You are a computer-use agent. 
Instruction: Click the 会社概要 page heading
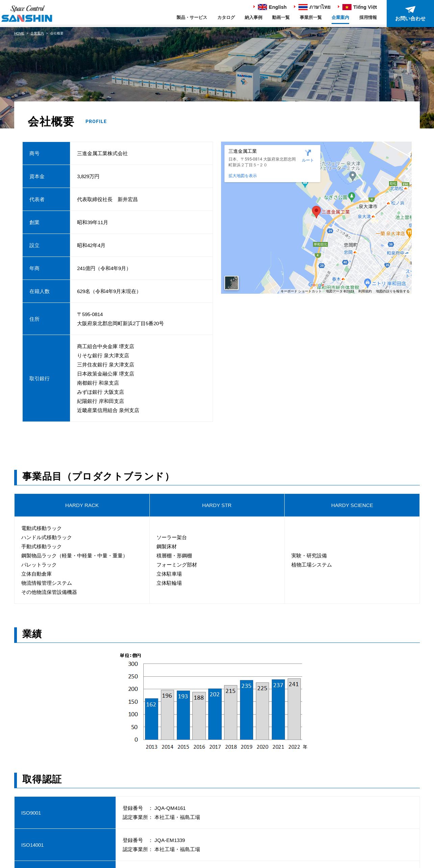click(51, 121)
